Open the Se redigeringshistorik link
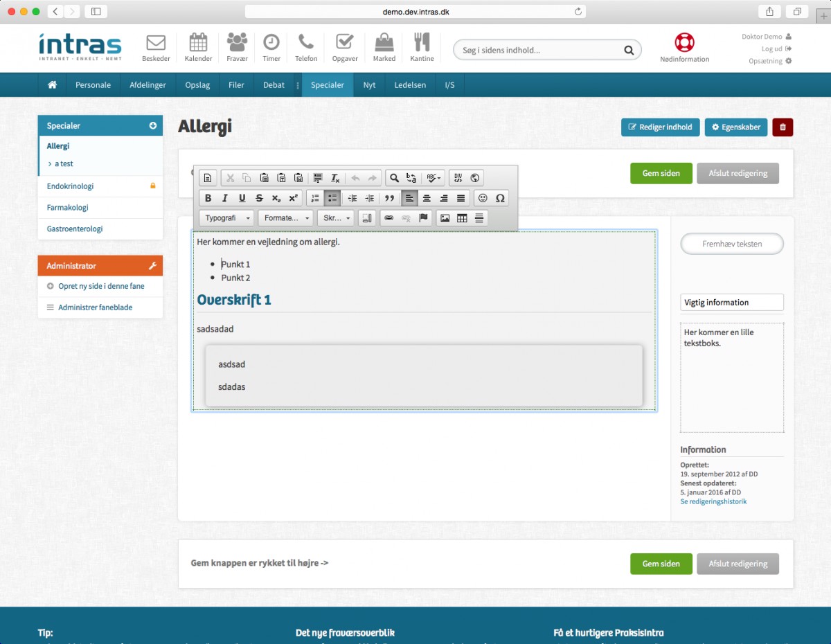 point(713,501)
